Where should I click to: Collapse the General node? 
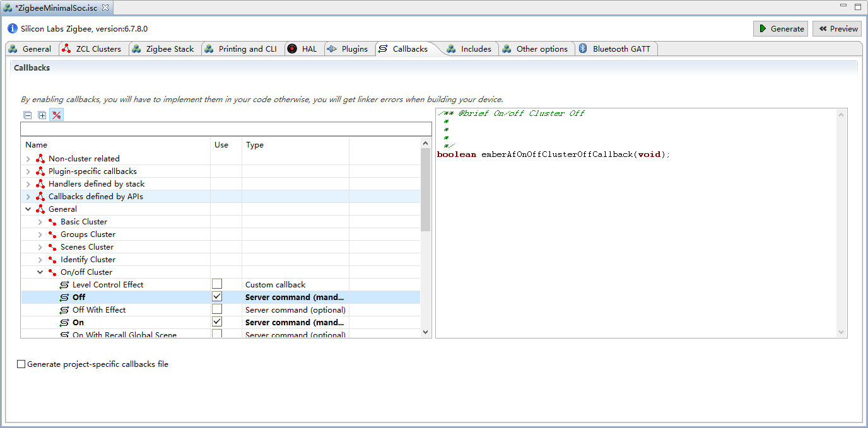point(28,209)
